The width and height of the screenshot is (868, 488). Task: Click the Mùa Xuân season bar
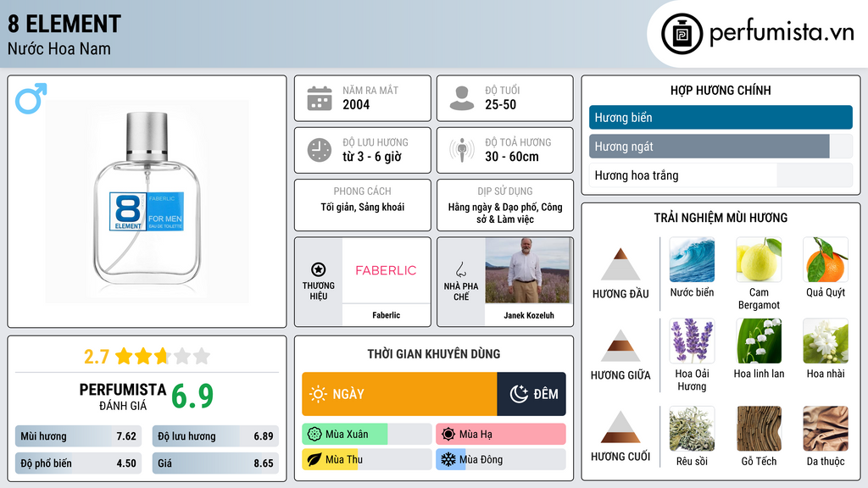pyautogui.click(x=366, y=435)
